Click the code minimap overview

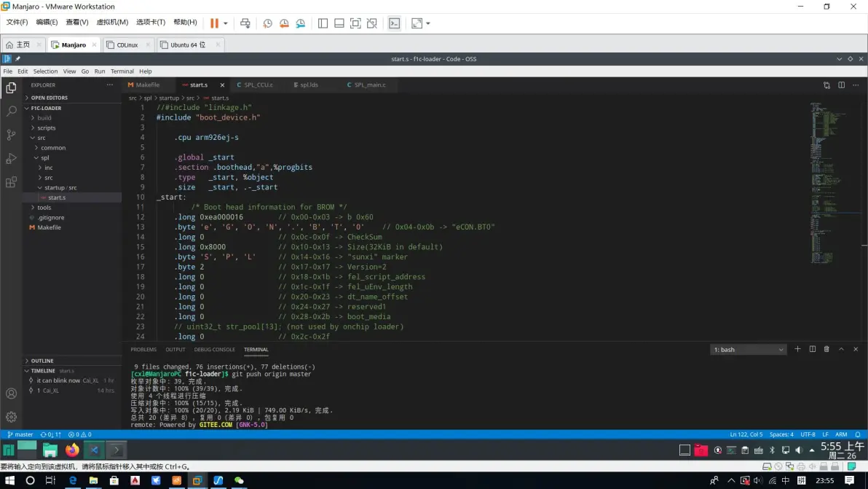pyautogui.click(x=827, y=182)
